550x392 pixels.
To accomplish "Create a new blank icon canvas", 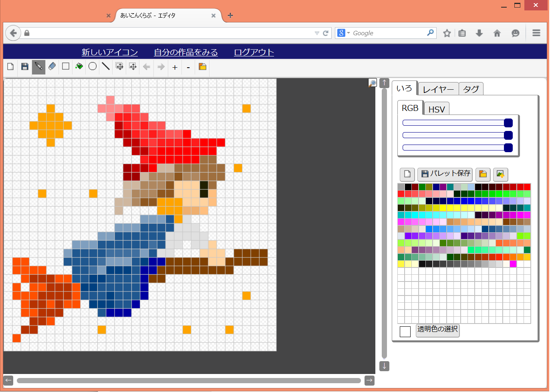I will coord(11,66).
